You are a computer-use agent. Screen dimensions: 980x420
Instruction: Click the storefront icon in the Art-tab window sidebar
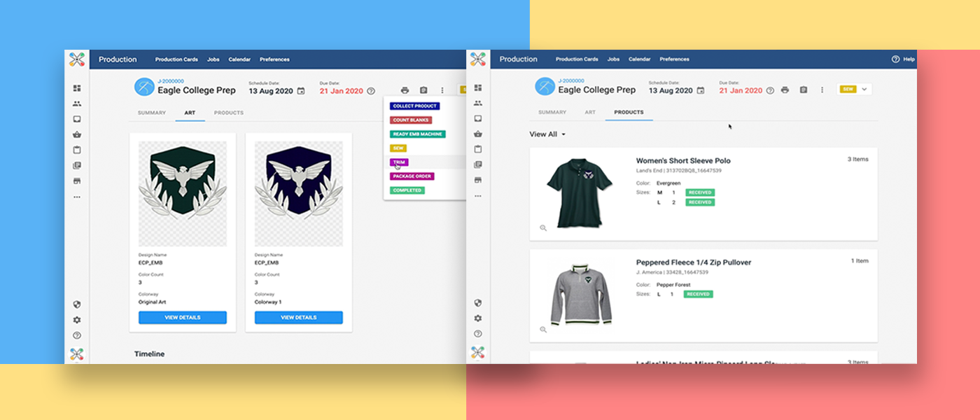point(77,181)
